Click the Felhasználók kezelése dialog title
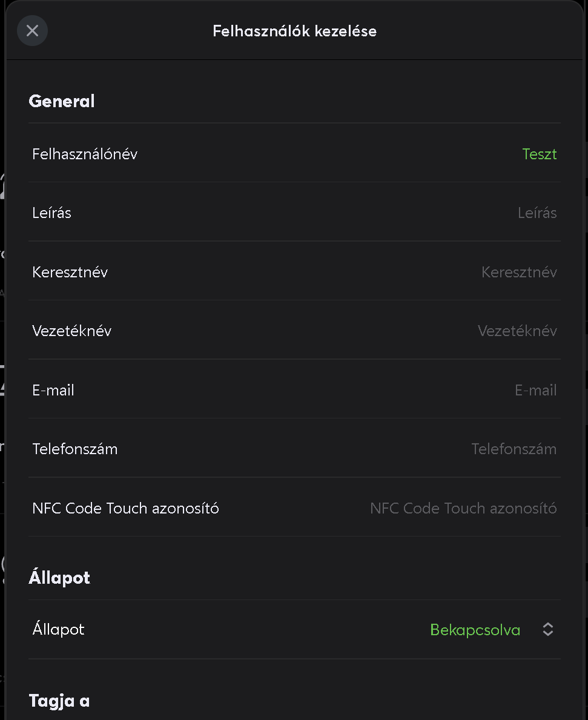Image resolution: width=588 pixels, height=720 pixels. [295, 31]
